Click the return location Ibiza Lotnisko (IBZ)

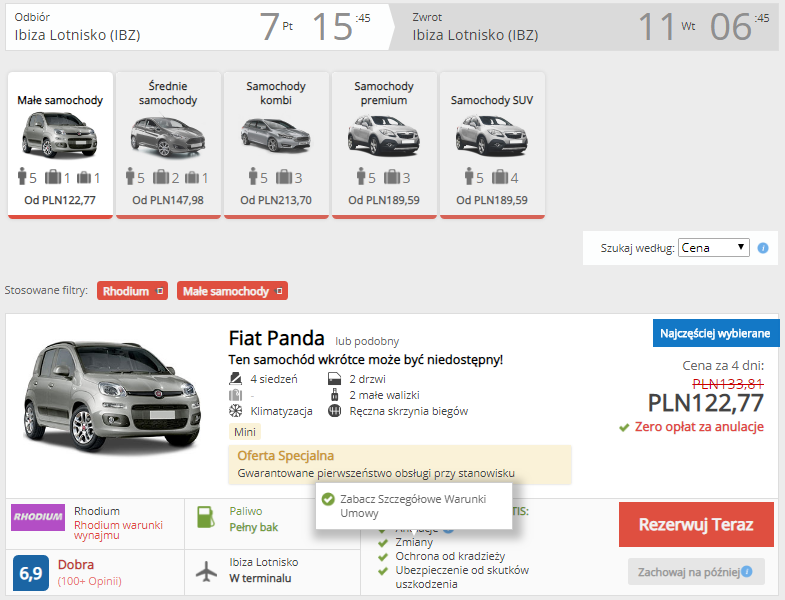[476, 35]
